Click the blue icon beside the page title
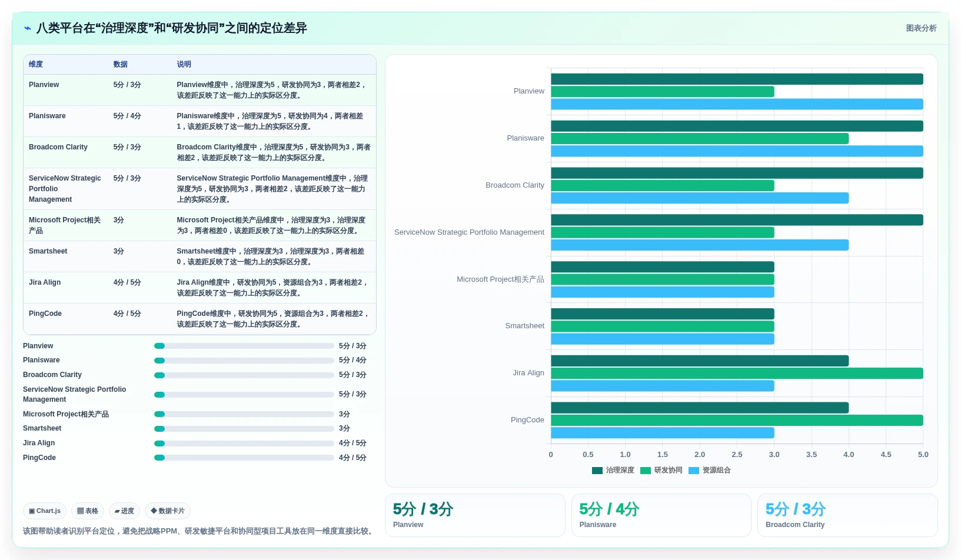961x560 pixels. click(x=28, y=28)
